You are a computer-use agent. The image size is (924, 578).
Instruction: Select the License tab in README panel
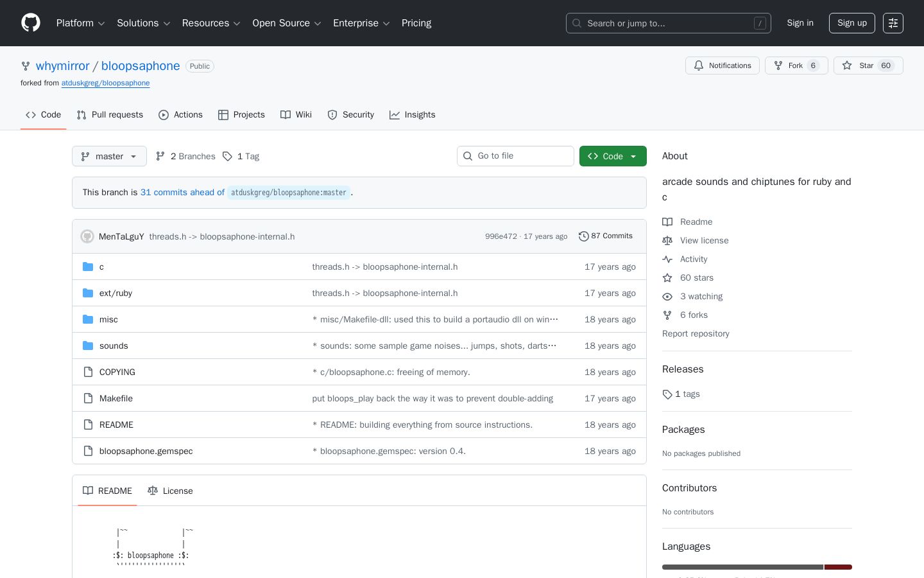(170, 491)
